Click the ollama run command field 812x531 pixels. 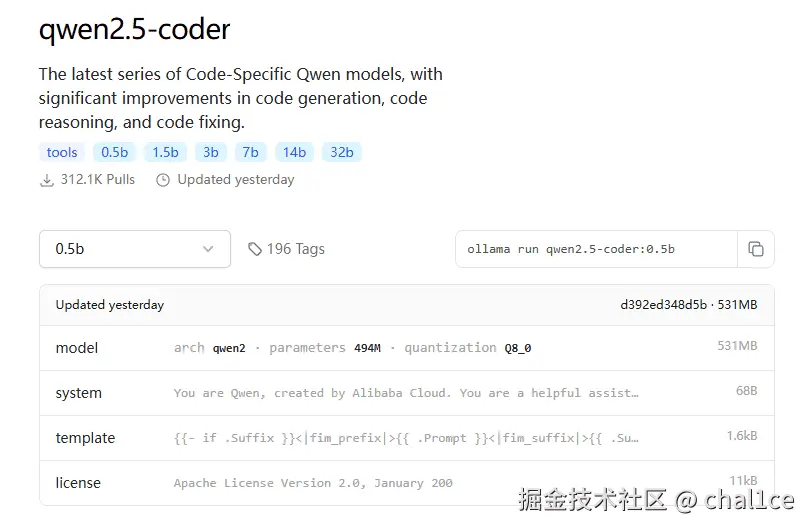coord(596,249)
